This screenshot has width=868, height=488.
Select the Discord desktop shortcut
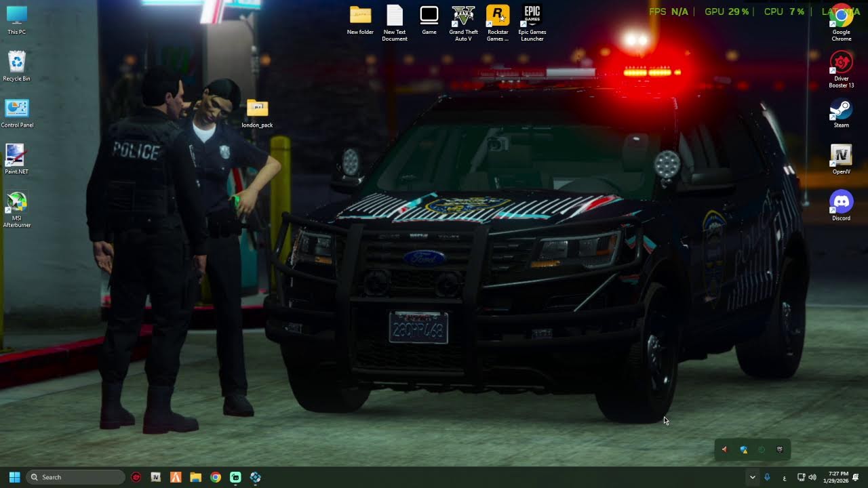coord(842,206)
